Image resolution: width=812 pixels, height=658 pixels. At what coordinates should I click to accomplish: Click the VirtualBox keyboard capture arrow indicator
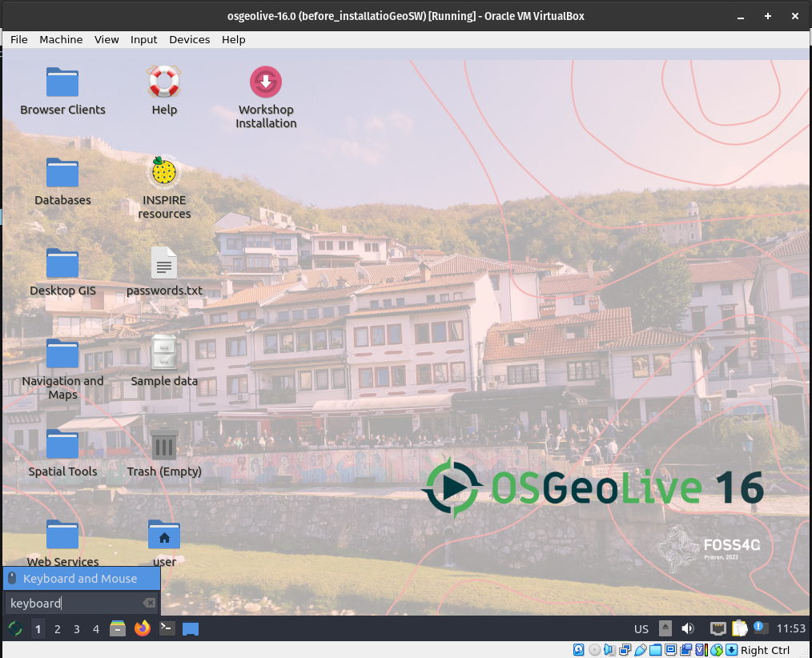731,650
